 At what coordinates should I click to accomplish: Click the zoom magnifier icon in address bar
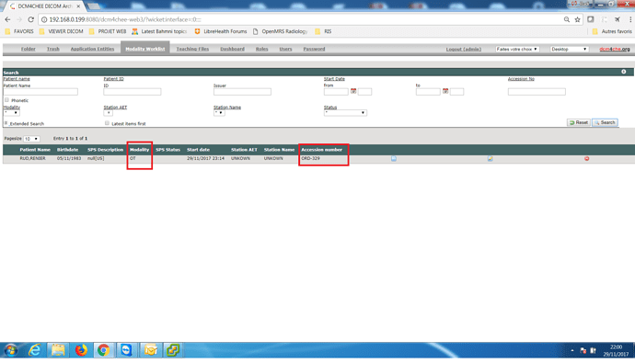pos(567,19)
